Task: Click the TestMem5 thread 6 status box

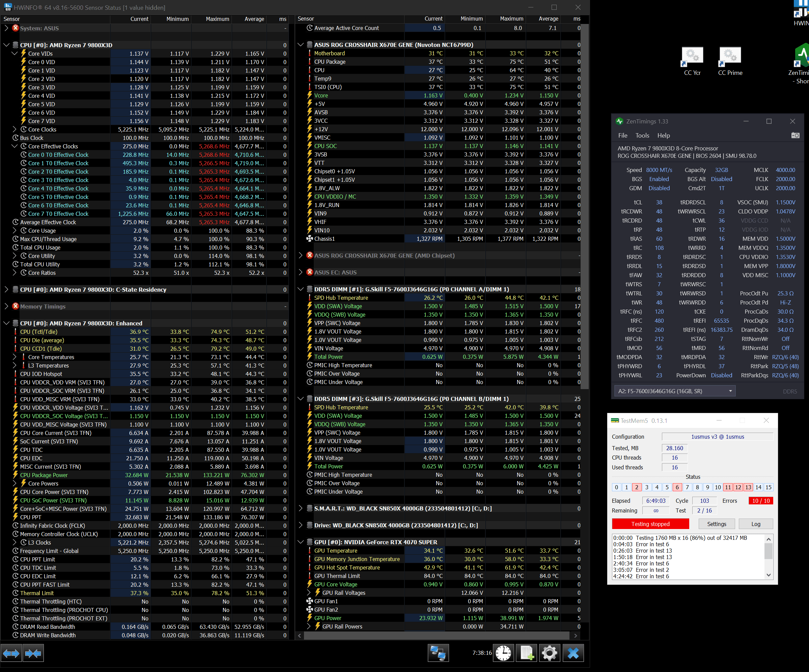Action: 677,487
